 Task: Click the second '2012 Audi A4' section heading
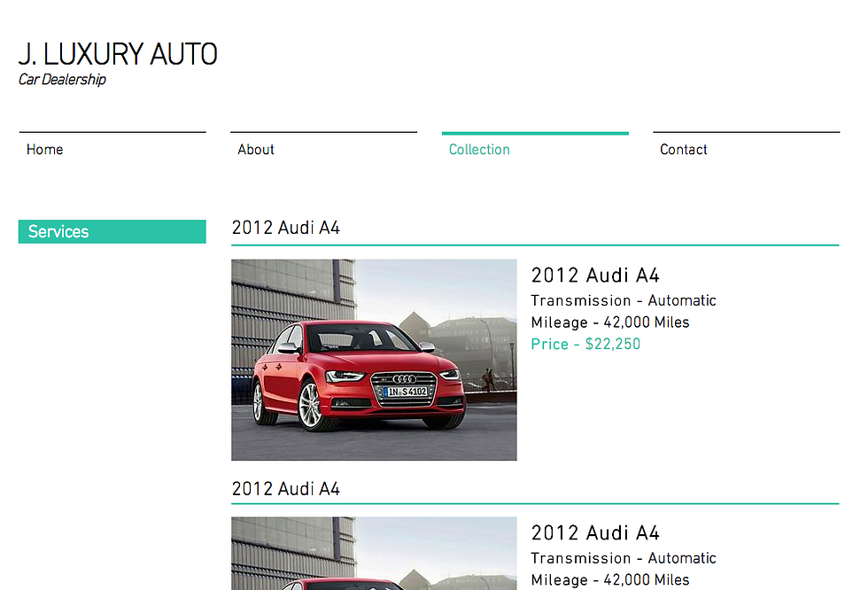(x=285, y=489)
